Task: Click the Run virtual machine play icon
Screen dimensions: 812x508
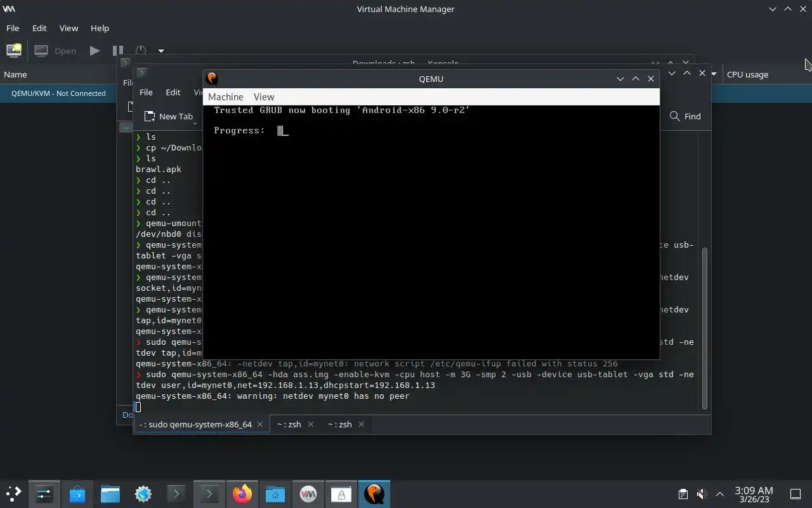Action: tap(95, 51)
